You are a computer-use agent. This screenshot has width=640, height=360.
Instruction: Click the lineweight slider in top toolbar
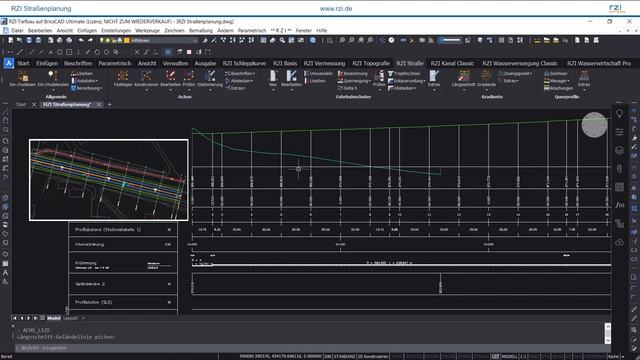click(451, 40)
